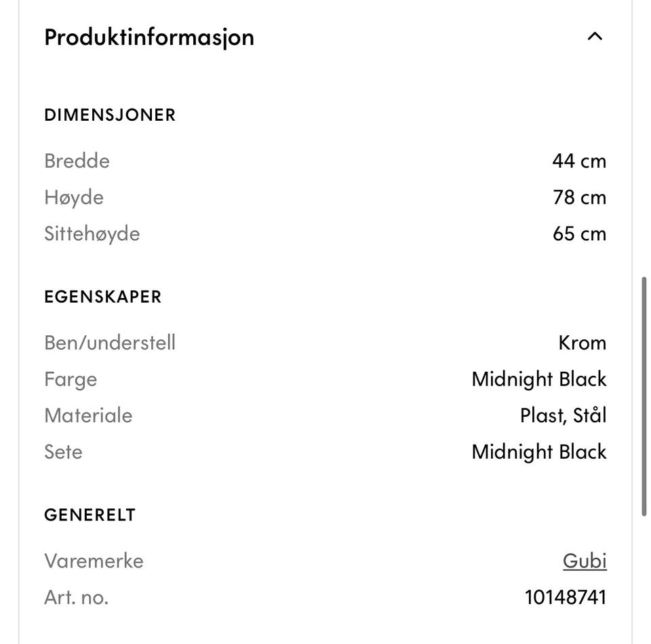The height and width of the screenshot is (644, 651).
Task: Select the 78 cm height value
Action: (579, 197)
